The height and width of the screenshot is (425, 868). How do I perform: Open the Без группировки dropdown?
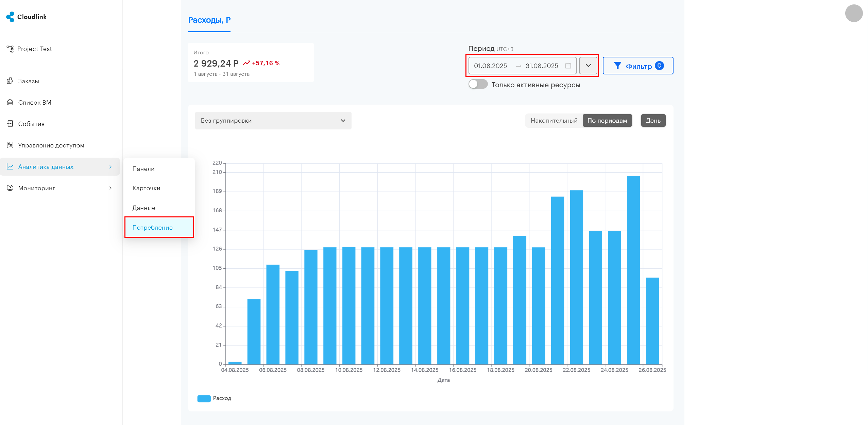[x=273, y=121]
